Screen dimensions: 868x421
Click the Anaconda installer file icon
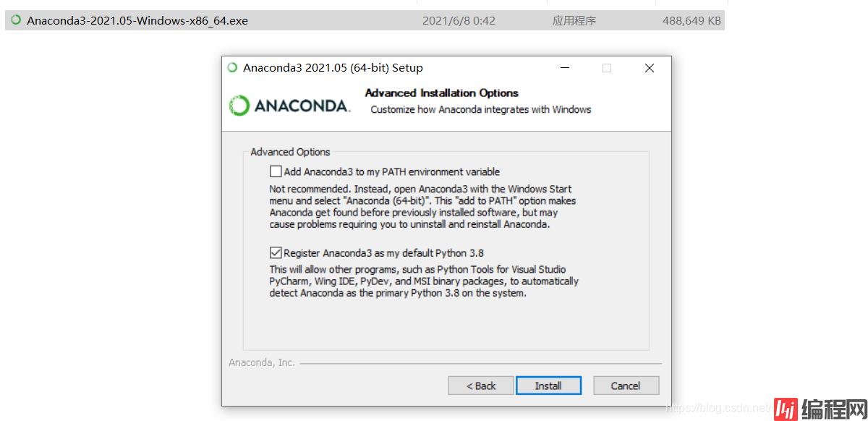[x=16, y=20]
